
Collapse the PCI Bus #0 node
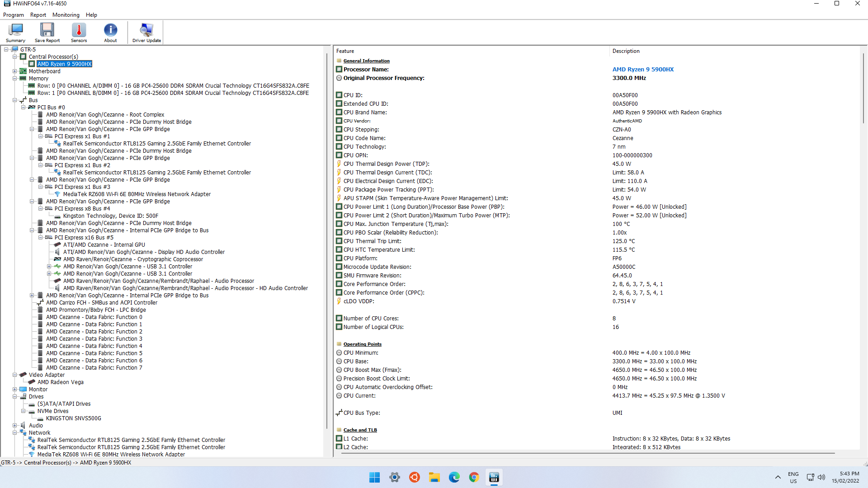[24, 108]
